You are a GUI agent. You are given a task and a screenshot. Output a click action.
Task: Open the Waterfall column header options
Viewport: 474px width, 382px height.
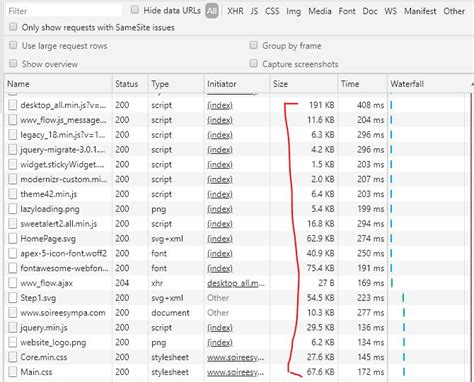pos(430,84)
